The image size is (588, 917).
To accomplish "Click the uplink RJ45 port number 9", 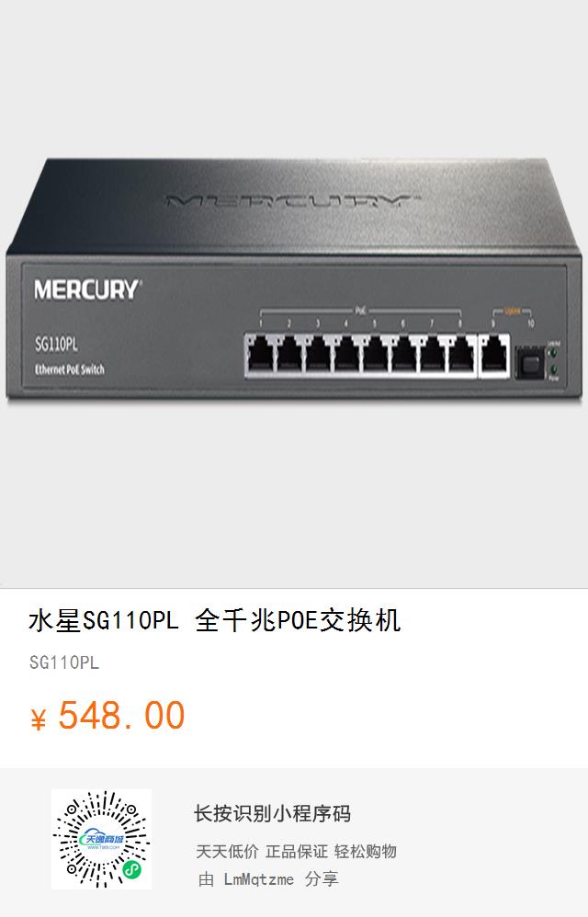I will [494, 357].
